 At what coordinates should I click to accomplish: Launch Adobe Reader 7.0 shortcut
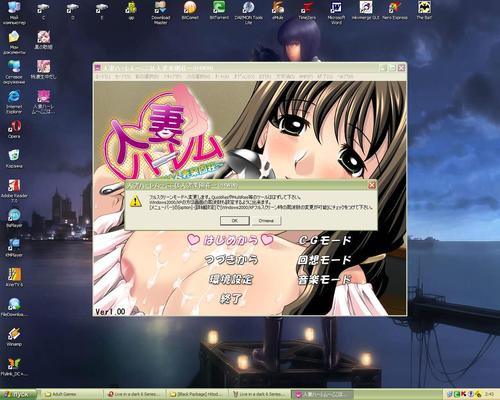(x=14, y=191)
